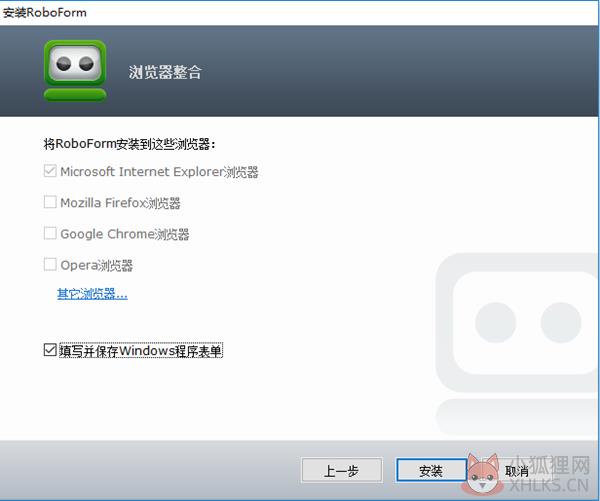Click the 浏览器整合 heading text
The width and height of the screenshot is (600, 501).
(165, 72)
